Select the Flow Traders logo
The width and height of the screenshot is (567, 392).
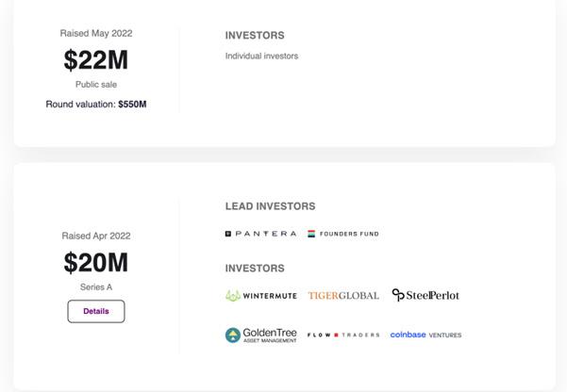(x=343, y=335)
